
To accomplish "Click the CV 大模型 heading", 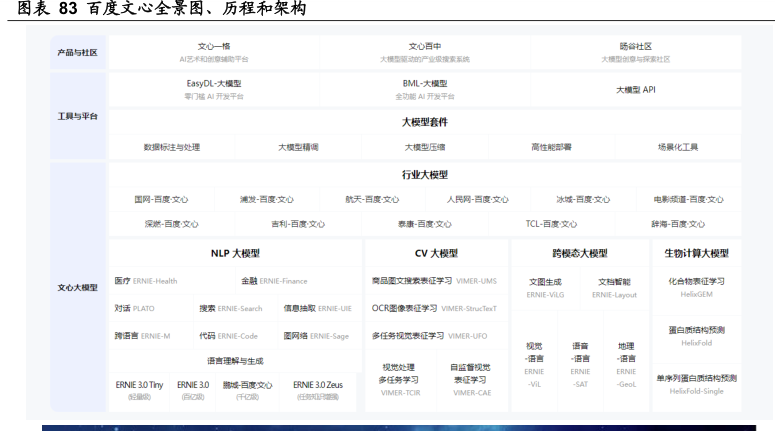I will tap(436, 254).
